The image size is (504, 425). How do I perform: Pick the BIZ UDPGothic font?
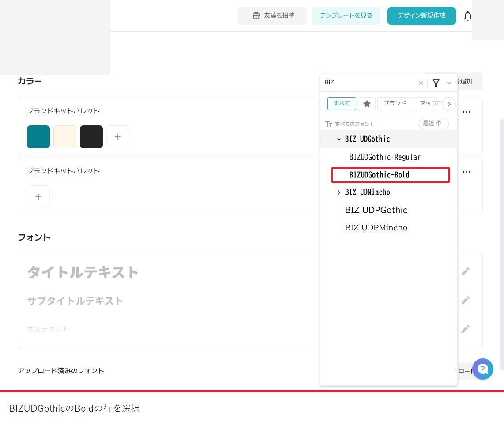[x=389, y=210]
